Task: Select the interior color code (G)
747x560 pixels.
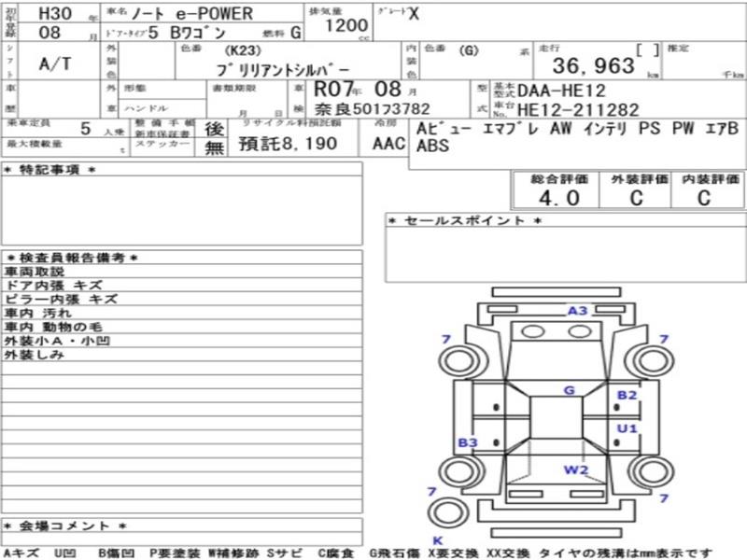Action: [x=469, y=50]
